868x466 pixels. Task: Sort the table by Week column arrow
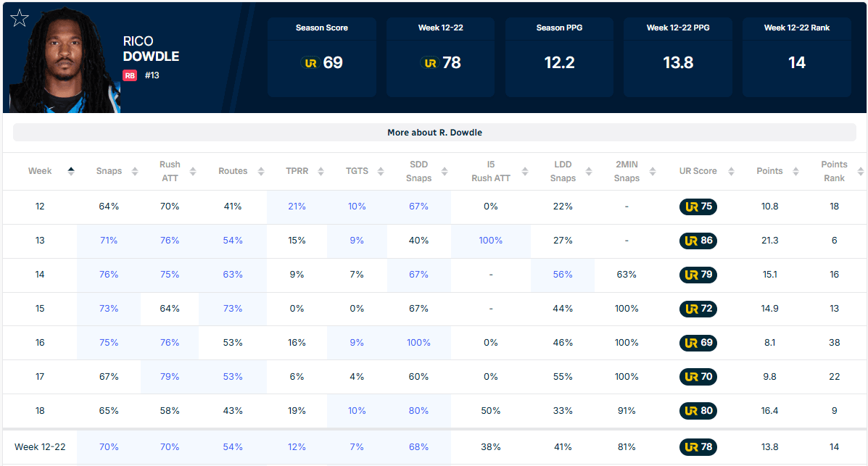[x=71, y=171]
